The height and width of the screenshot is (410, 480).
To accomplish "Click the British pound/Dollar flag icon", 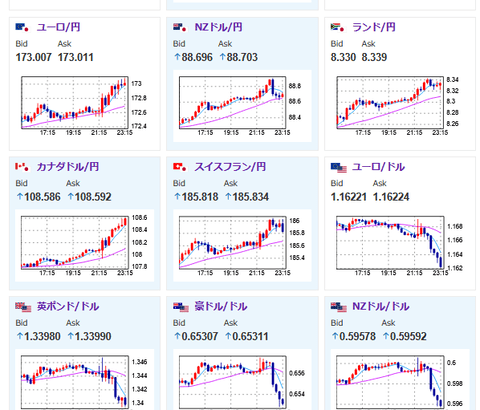I will 23,307.
